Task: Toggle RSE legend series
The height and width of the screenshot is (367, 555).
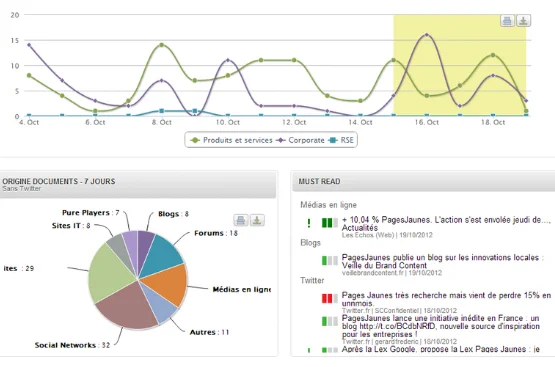Action: pos(342,140)
